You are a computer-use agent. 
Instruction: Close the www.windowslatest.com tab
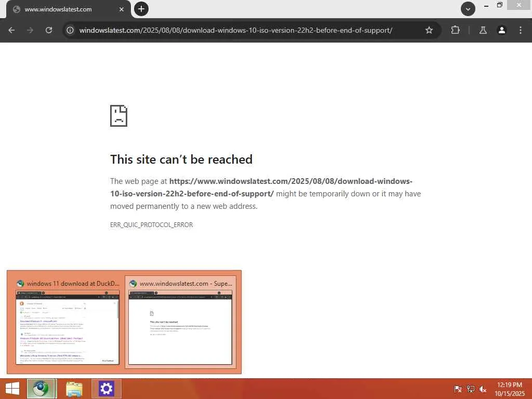point(122,9)
